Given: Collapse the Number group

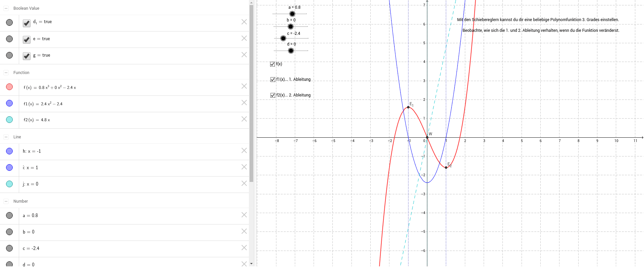Looking at the screenshot, I should 6,201.
